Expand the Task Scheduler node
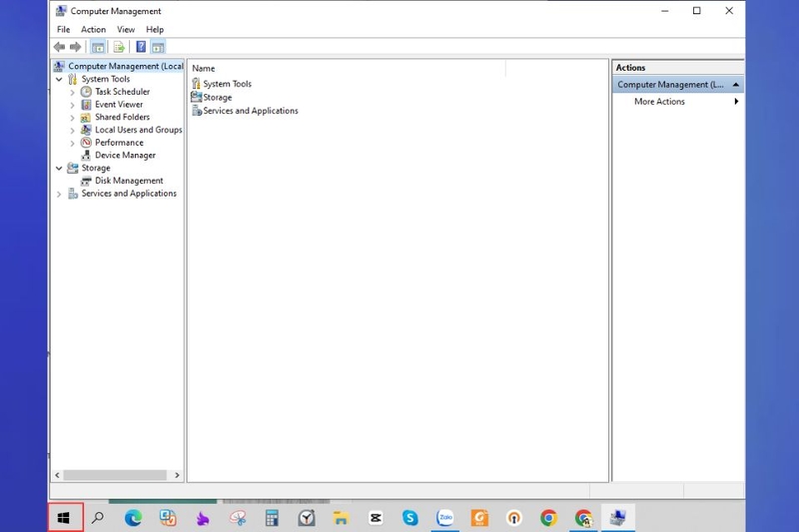The width and height of the screenshot is (799, 532). (x=72, y=92)
